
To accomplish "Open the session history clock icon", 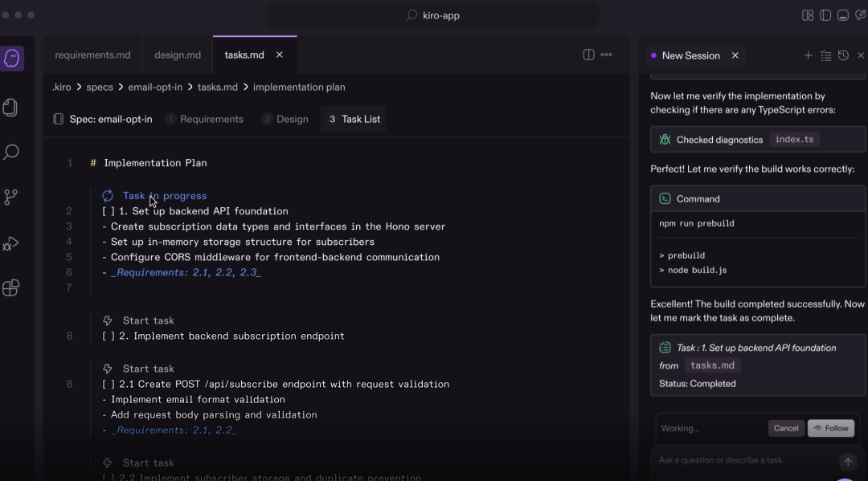I will tap(843, 55).
